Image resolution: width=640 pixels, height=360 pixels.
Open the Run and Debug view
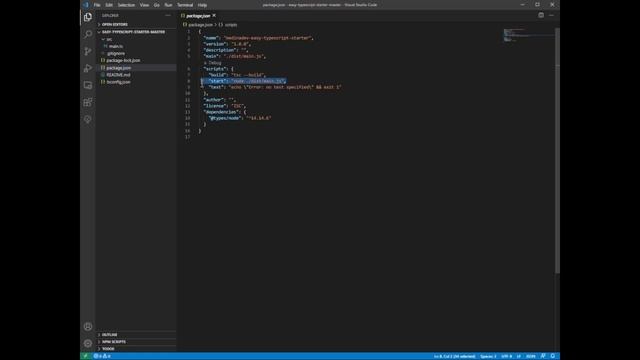click(88, 68)
